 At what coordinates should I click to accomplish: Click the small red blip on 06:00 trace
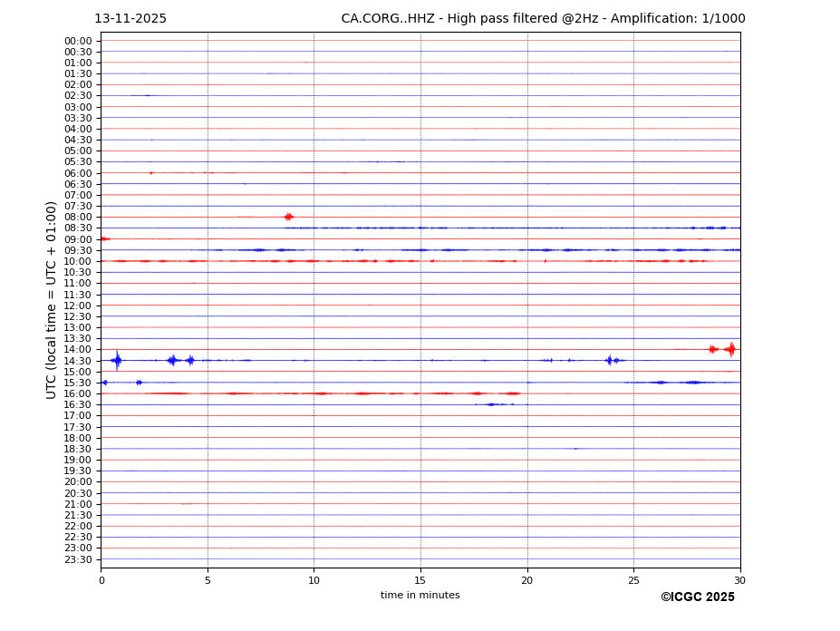pos(151,172)
